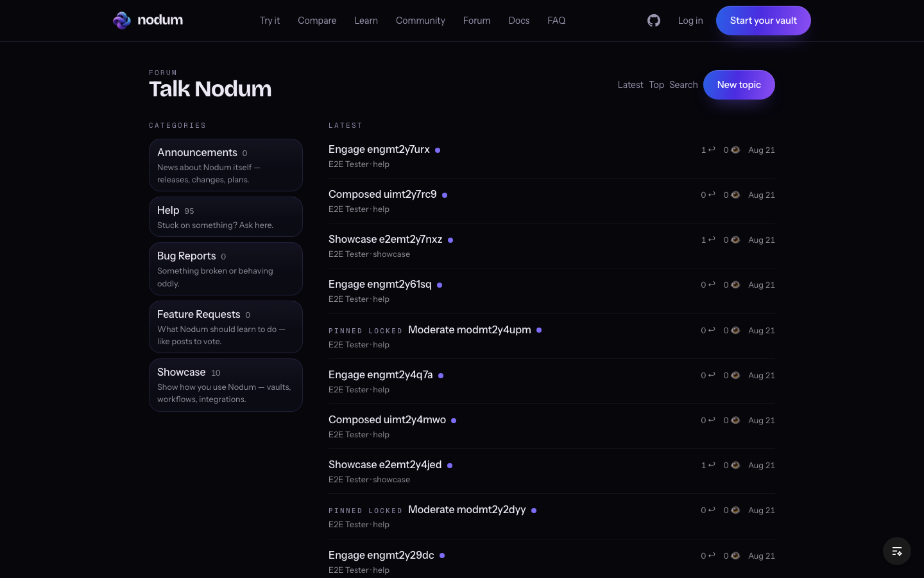The width and height of the screenshot is (924, 578).
Task: Click the reply arrow icon for Showcase e2emt2y7nxz
Action: 712,240
